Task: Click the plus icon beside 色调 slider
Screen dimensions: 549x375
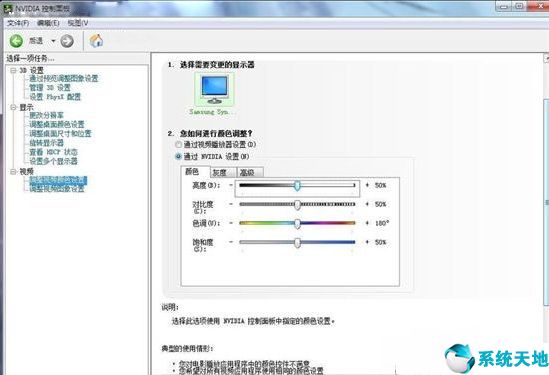Action: point(367,223)
